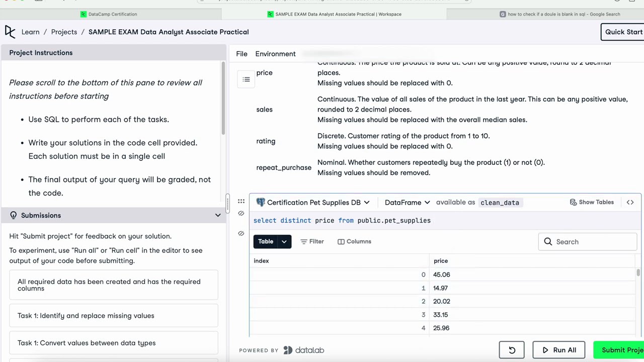Switch to Google Search browser tab
This screenshot has width=644, height=362.
point(559,14)
